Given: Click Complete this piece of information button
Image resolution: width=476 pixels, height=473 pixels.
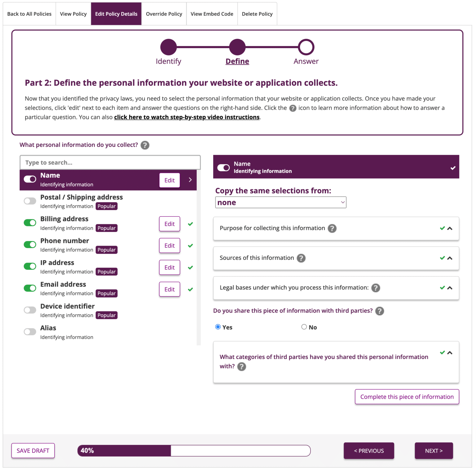Looking at the screenshot, I should click(x=407, y=397).
